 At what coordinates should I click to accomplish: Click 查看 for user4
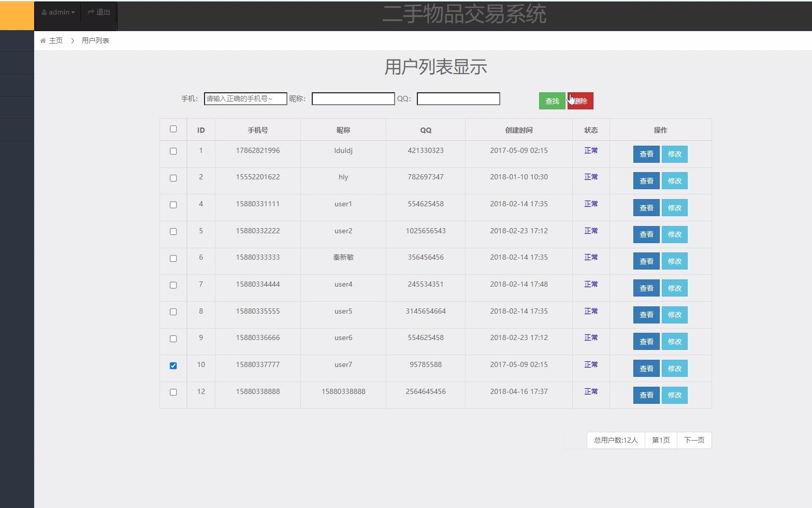(646, 288)
